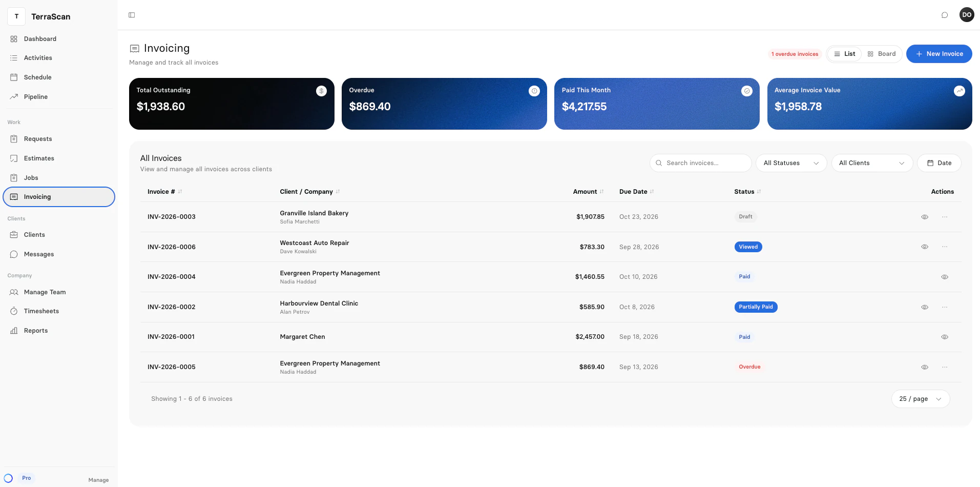The width and height of the screenshot is (980, 487).
Task: Click the TerraScan logo tile
Action: pyautogui.click(x=16, y=16)
